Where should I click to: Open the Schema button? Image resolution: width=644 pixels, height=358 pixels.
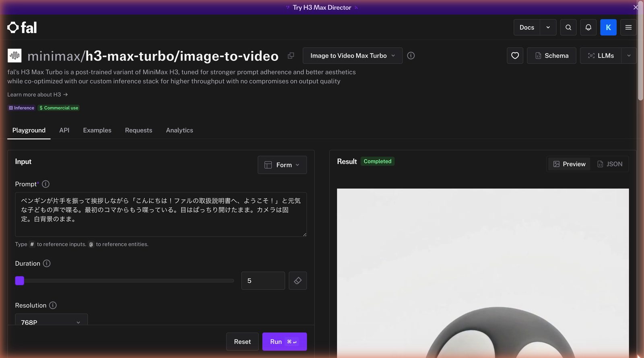(x=551, y=56)
